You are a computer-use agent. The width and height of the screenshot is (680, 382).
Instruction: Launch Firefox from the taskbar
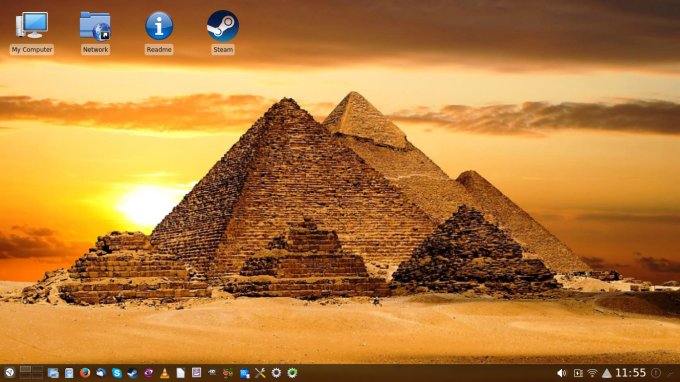85,373
